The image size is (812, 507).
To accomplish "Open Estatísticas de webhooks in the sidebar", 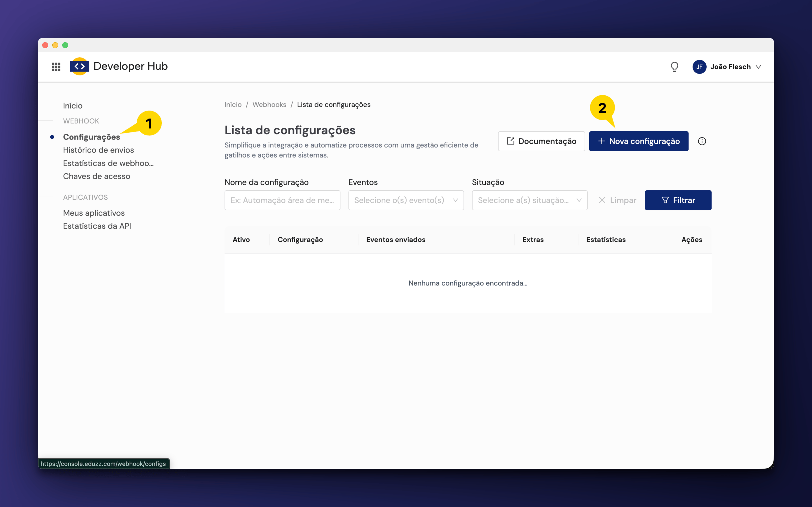I will click(x=108, y=163).
